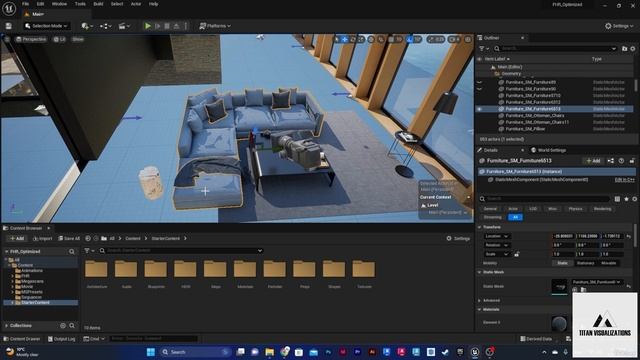The width and height of the screenshot is (640, 360).
Task: Click the Blueprint/add script icon in Details
Action: [x=611, y=161]
